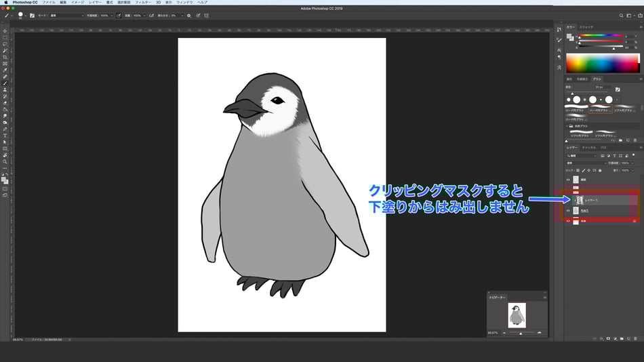The image size is (644, 362).
Task: Select the Horizontal Type tool
Action: pos(5,135)
